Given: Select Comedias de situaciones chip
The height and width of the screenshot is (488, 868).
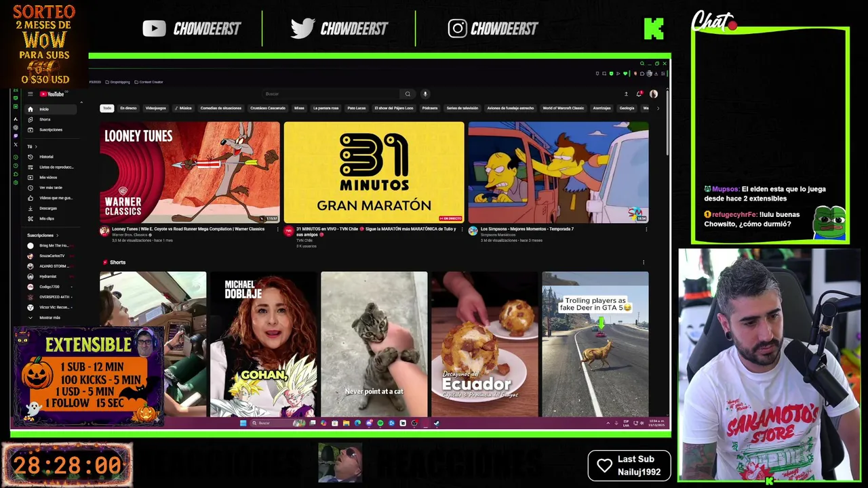Looking at the screenshot, I should point(220,108).
